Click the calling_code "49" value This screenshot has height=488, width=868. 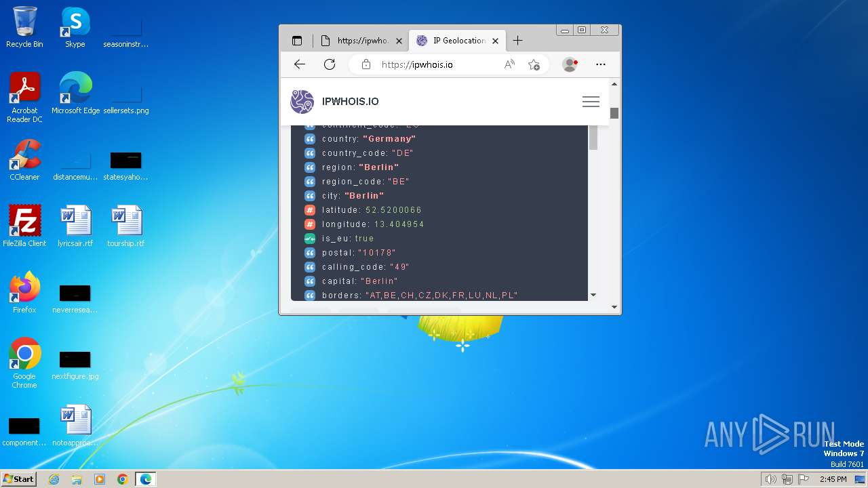(x=400, y=267)
